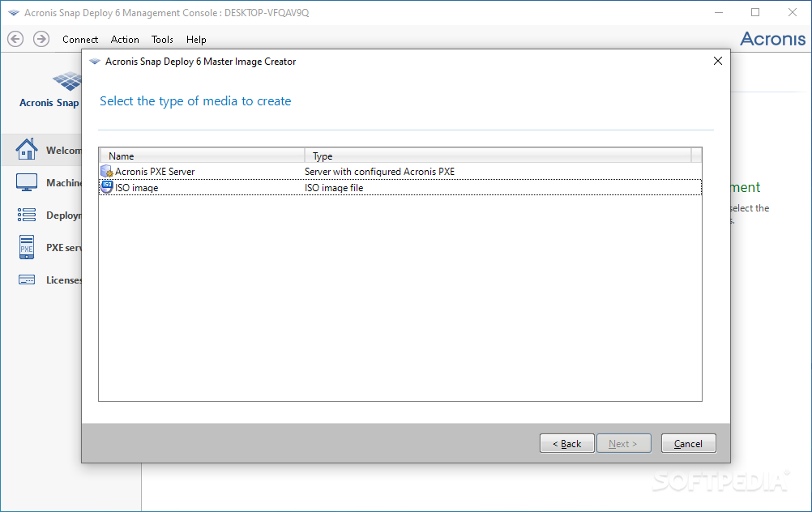812x512 pixels.
Task: Click the Next button in wizard
Action: coord(623,443)
